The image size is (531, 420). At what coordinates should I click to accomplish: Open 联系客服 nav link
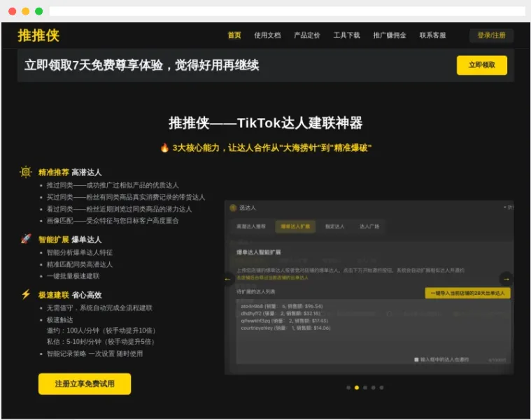433,35
